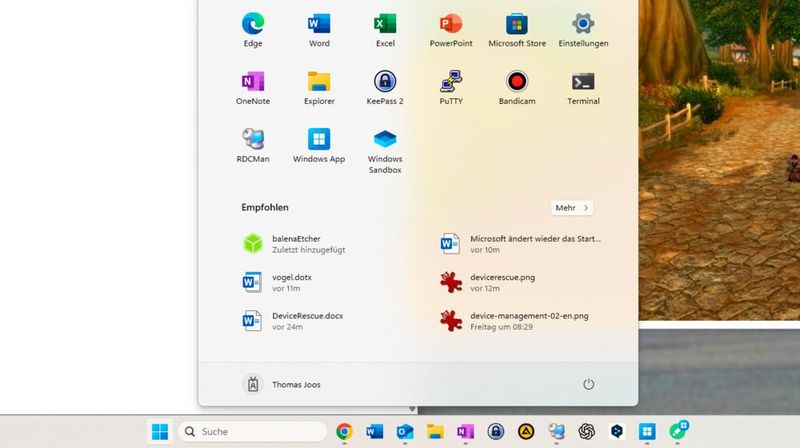Launch RDCMan from Start menu pinned apps
The height and width of the screenshot is (448, 800).
click(x=253, y=145)
